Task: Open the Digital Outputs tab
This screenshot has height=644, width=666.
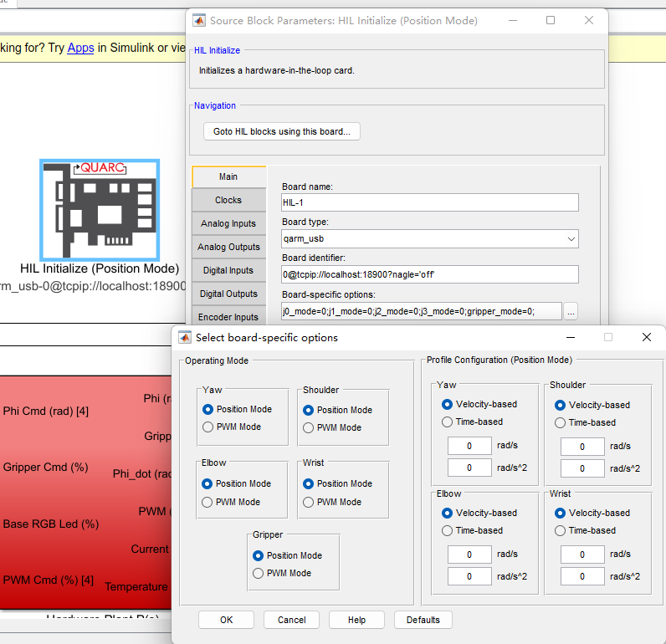Action: (228, 294)
